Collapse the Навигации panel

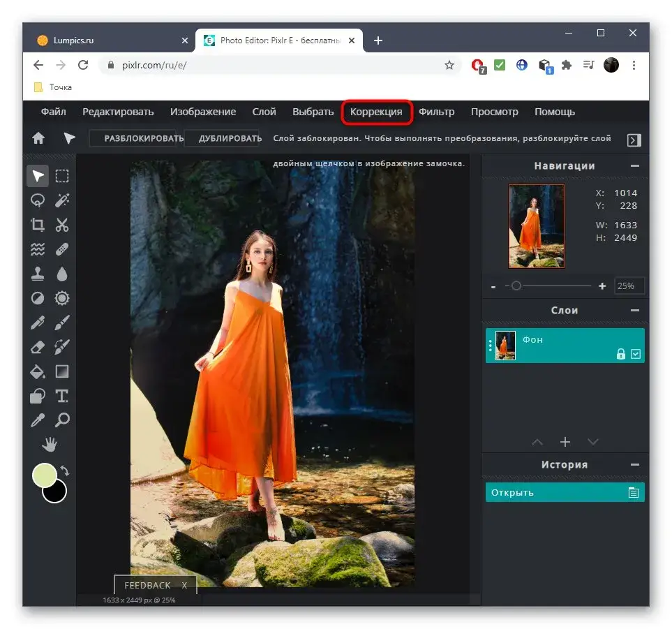tap(634, 166)
